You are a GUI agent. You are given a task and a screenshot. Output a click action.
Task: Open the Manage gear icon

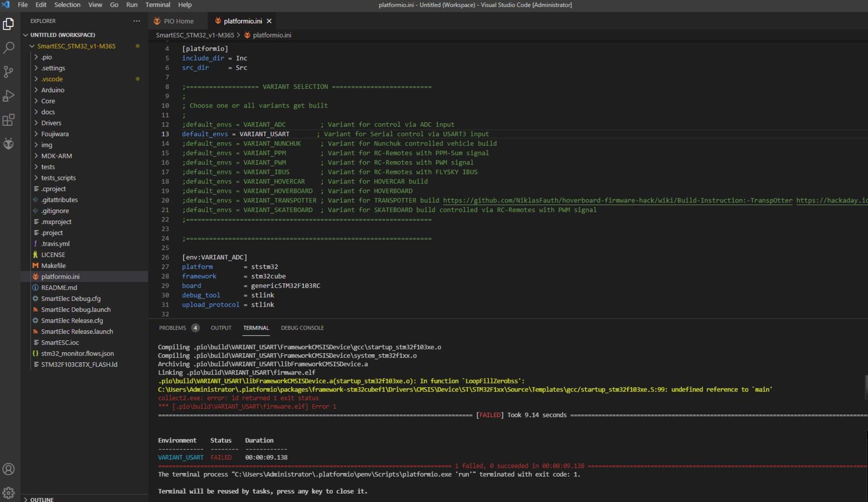[x=9, y=493]
